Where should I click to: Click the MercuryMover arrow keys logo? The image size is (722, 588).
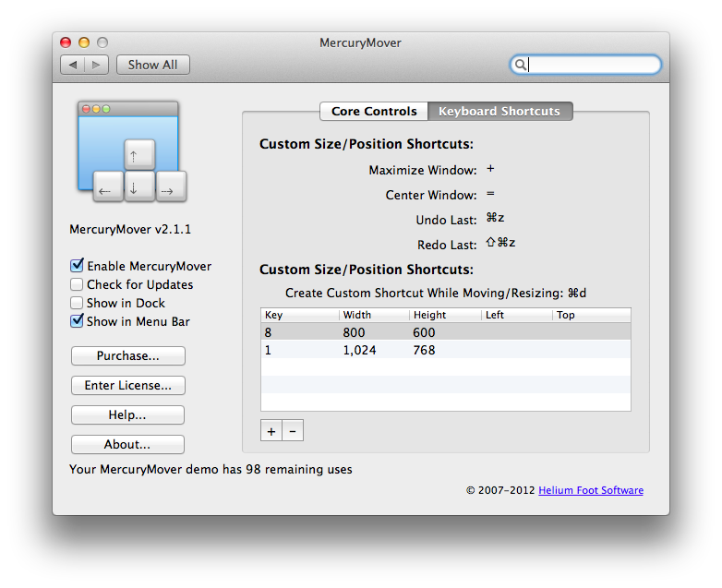coord(128,152)
